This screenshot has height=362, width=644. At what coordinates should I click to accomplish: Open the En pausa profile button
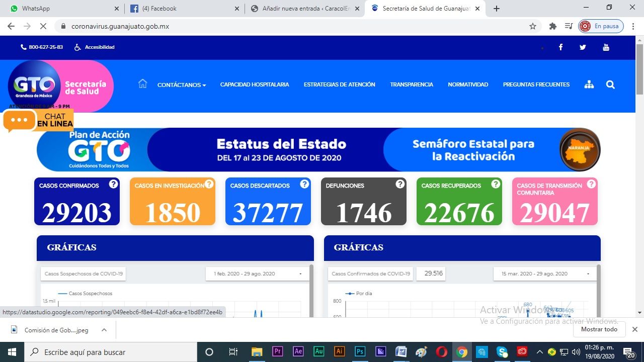601,26
